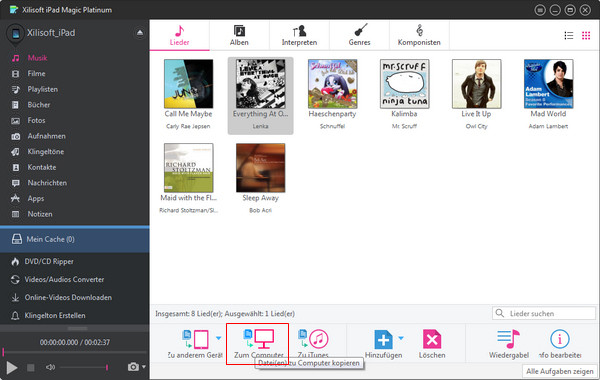Click the Zu iTunes icon
Screen dimensions: 600x380
point(313,339)
